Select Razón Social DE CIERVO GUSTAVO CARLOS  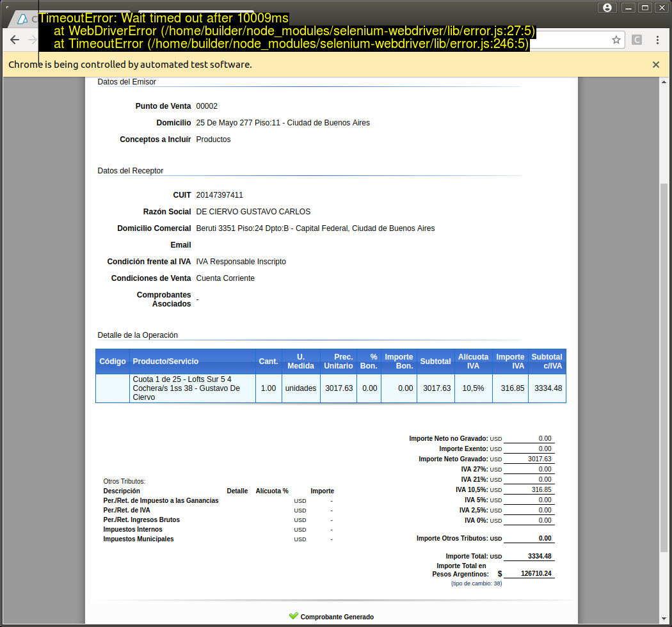click(x=253, y=212)
